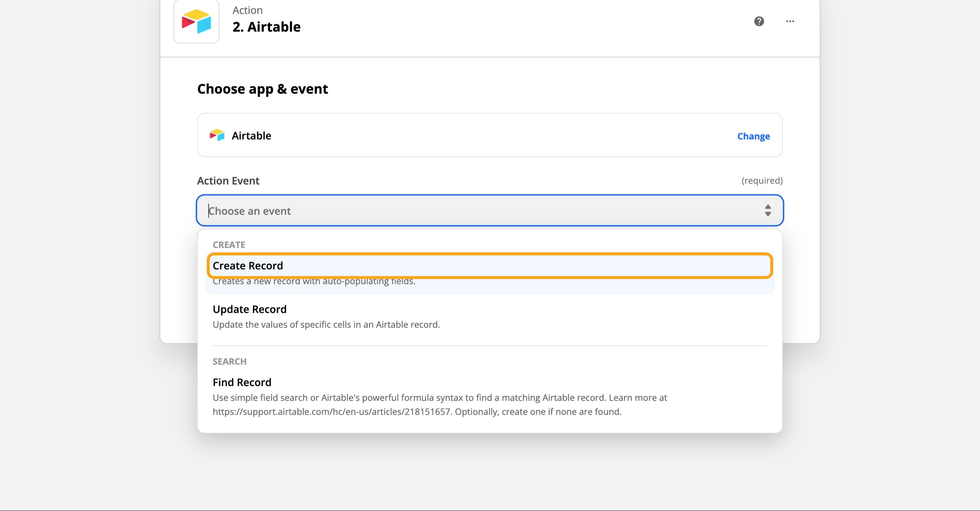Select the Find Record event
Screen dimensions: 980x511
pyautogui.click(x=242, y=383)
